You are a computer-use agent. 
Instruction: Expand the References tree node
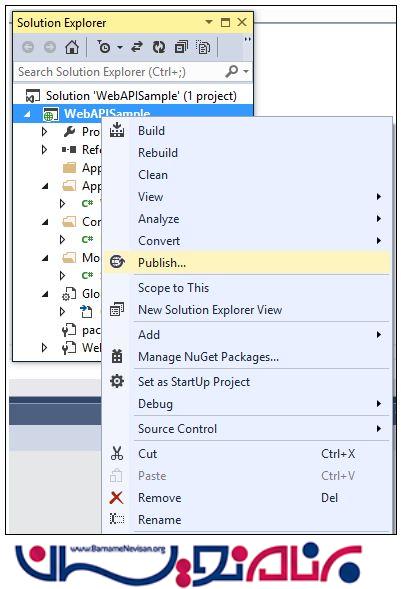[x=45, y=150]
